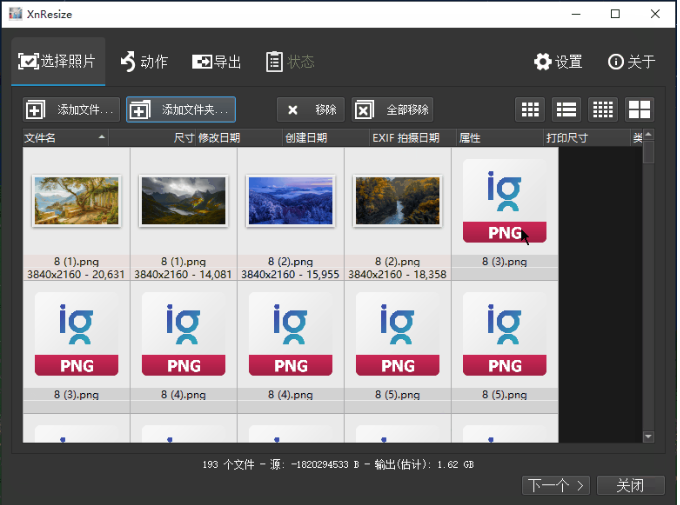This screenshot has height=505, width=680.
Task: Open the 状态 status tab
Action: [x=290, y=62]
